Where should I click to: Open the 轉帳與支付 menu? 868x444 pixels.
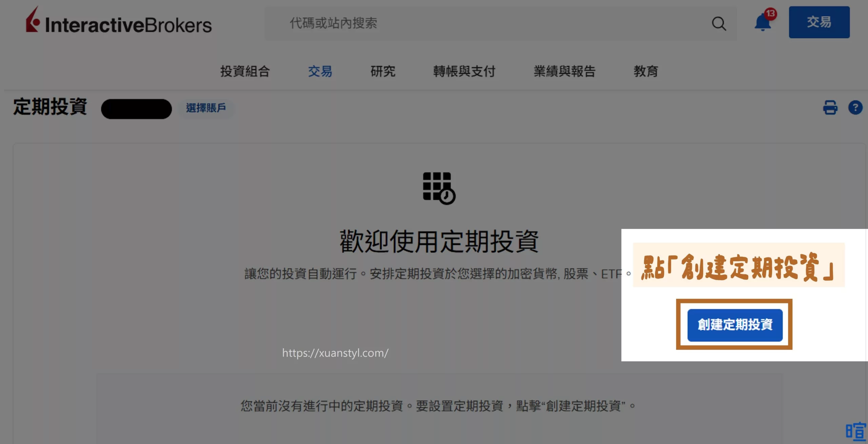click(x=464, y=71)
